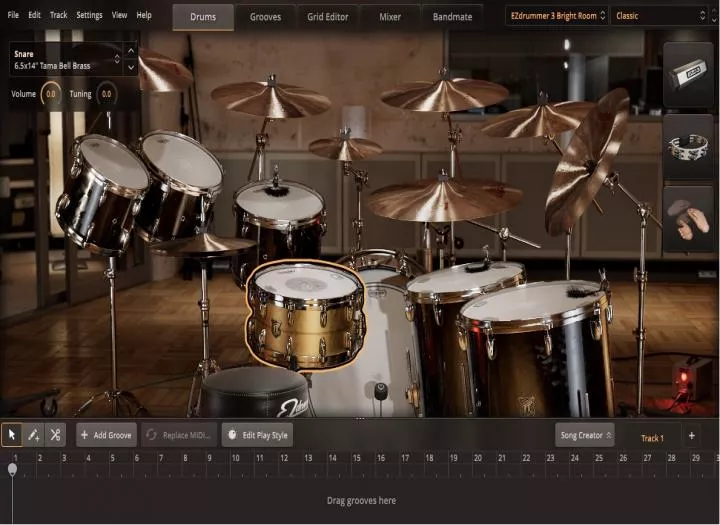The height and width of the screenshot is (525, 720).
Task: Switch to the Mixer tab
Action: pos(390,17)
